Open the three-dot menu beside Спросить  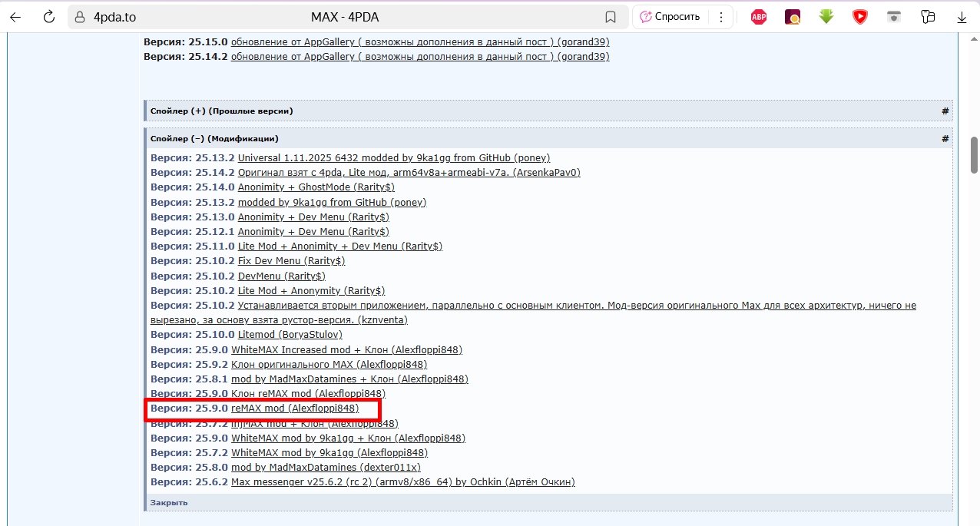tap(720, 17)
